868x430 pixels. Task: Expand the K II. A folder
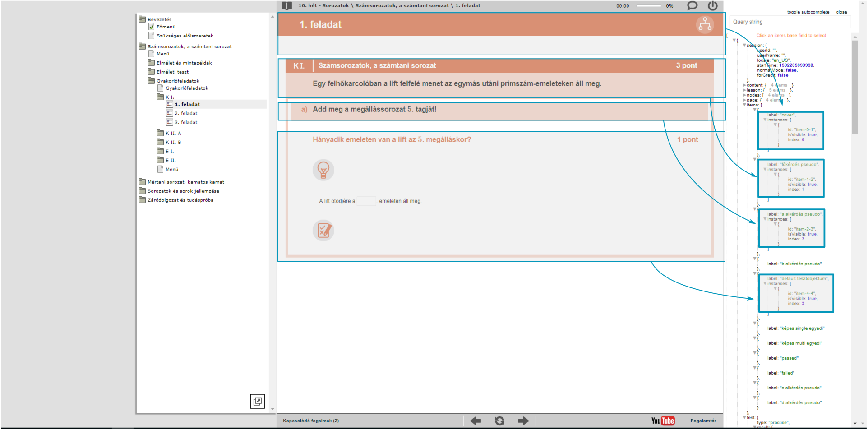(160, 133)
